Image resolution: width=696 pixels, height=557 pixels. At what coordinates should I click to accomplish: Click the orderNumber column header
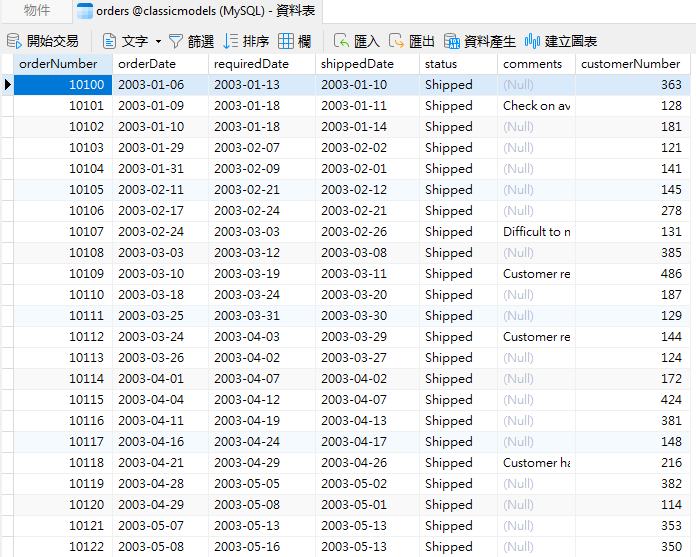pyautogui.click(x=58, y=64)
